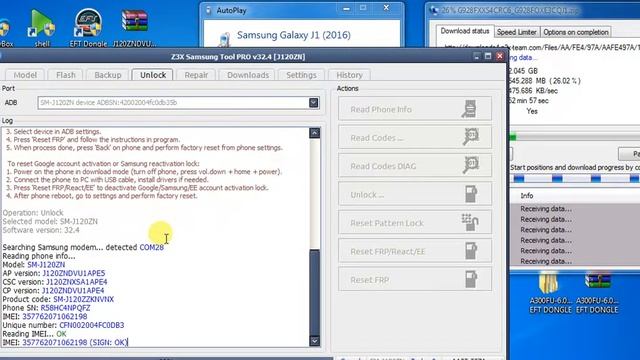Click the magnifier icon on Read Codes
640x360 pixels.
(x=471, y=137)
